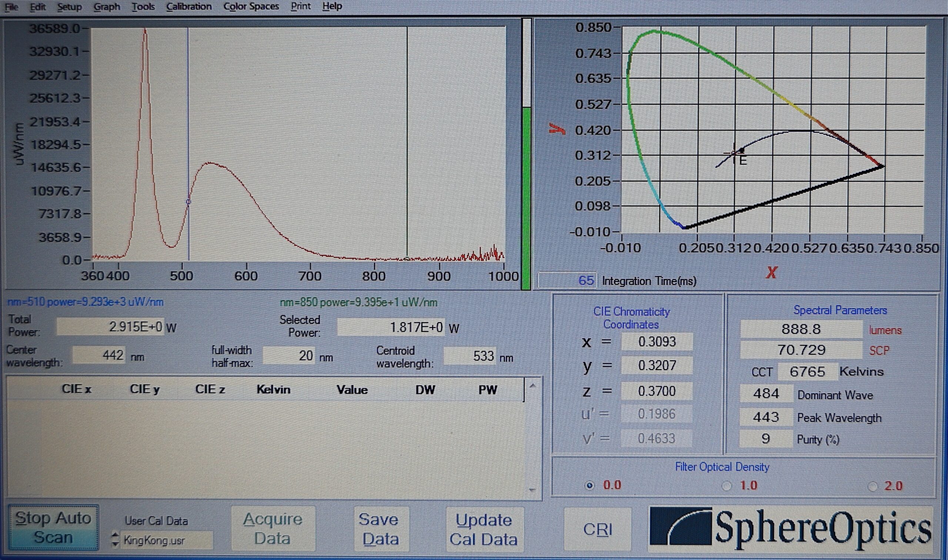Open the Calibration menu
Image resolution: width=948 pixels, height=560 pixels.
point(189,7)
